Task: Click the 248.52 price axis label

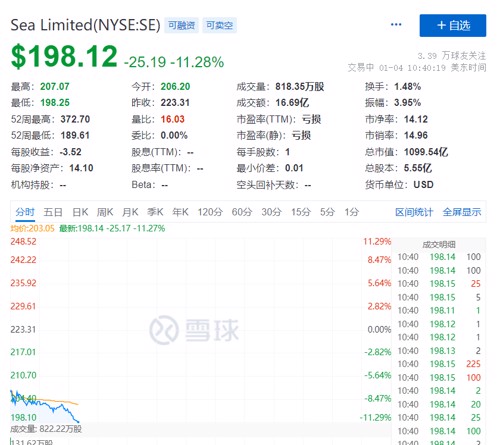Action: click(x=23, y=242)
